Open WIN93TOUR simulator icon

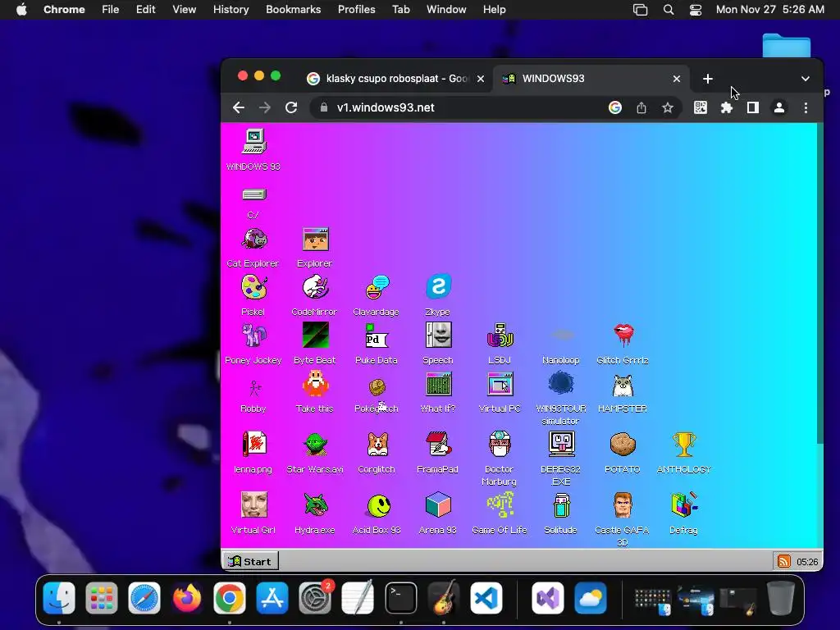(561, 384)
